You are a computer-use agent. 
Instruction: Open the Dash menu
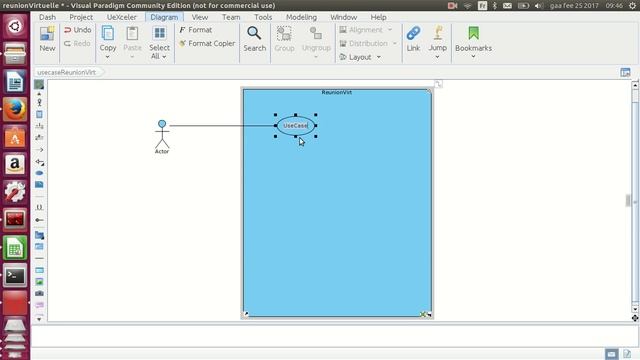(x=47, y=17)
